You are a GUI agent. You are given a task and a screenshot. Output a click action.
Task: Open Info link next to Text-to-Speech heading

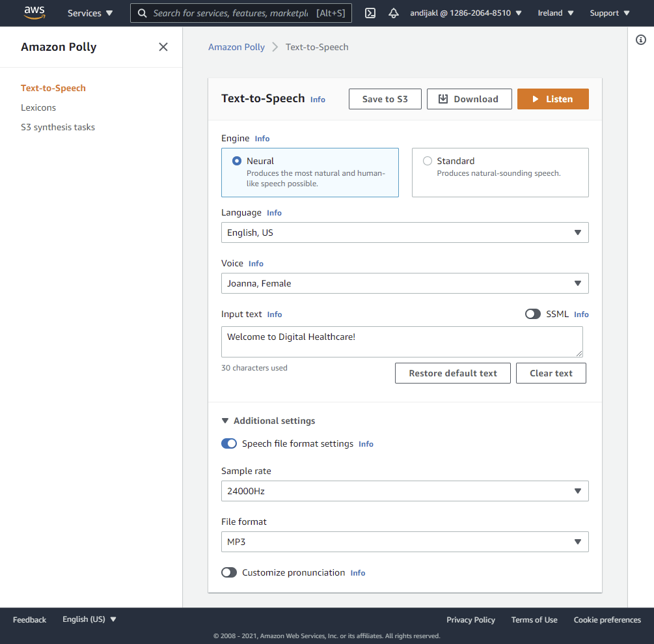(x=318, y=100)
